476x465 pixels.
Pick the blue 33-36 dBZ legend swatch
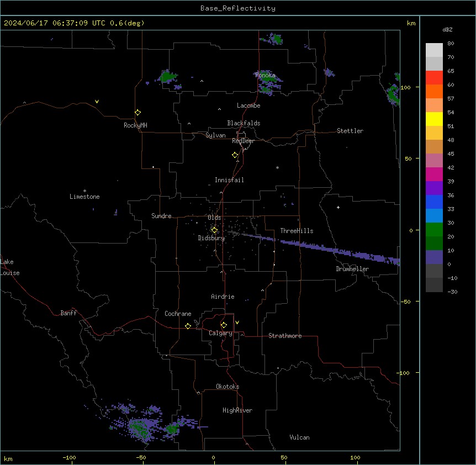[x=434, y=202]
